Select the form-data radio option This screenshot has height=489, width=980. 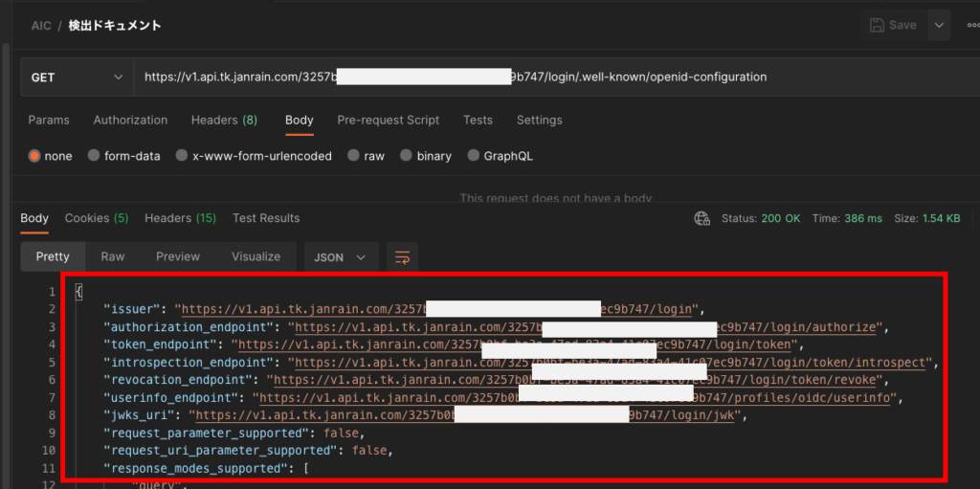coord(93,156)
